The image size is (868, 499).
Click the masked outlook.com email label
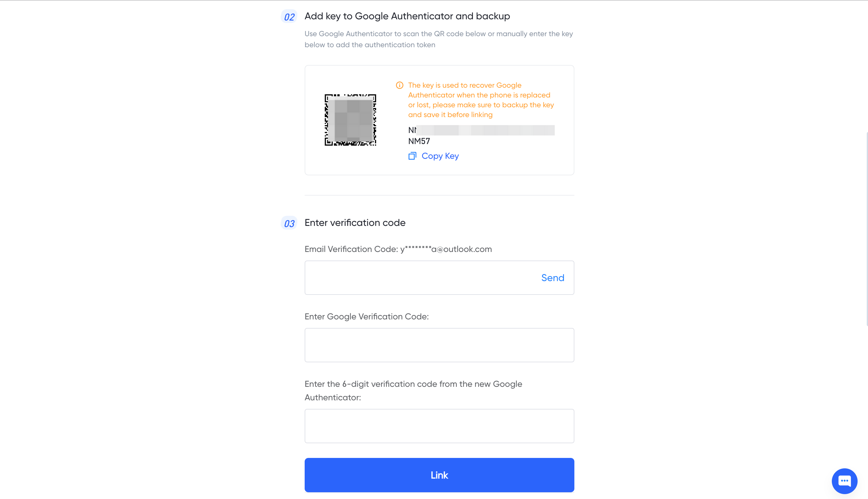coord(398,249)
